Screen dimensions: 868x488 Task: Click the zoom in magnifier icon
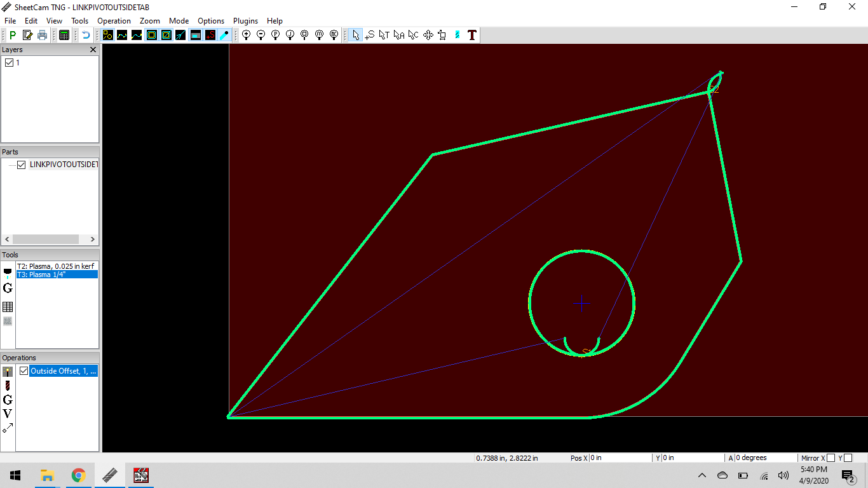click(246, 35)
